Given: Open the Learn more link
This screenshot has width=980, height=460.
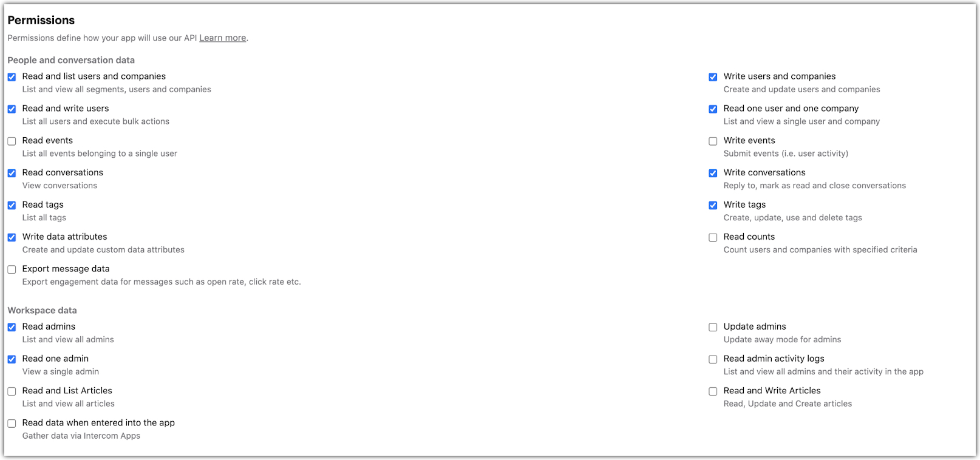Looking at the screenshot, I should pos(222,38).
